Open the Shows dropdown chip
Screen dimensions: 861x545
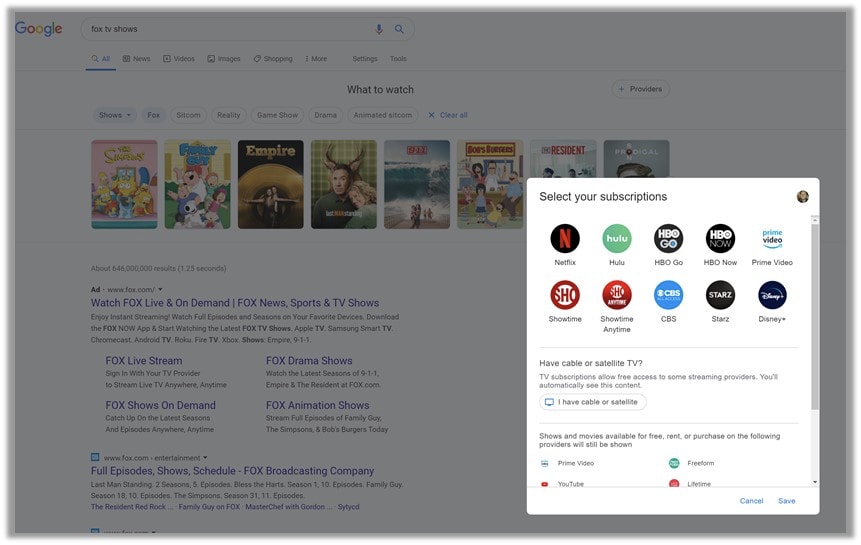(x=115, y=115)
